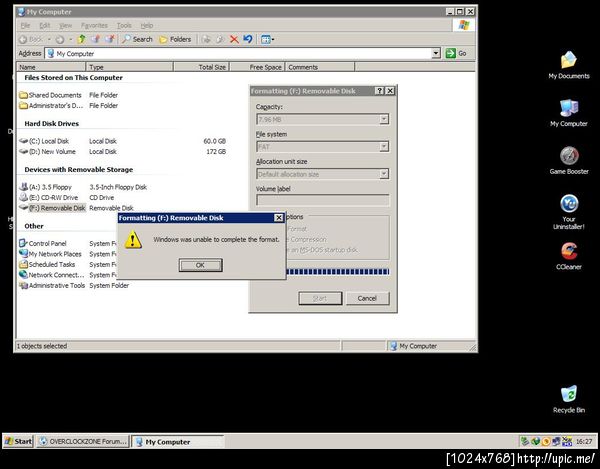Click the red Delete toolbar icon
The width and height of the screenshot is (600, 469).
click(234, 39)
